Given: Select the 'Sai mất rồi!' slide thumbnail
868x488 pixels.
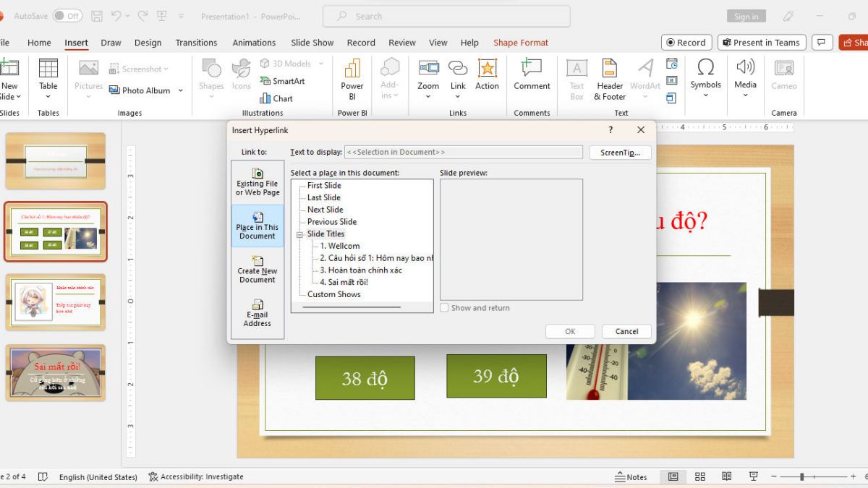Looking at the screenshot, I should [56, 372].
